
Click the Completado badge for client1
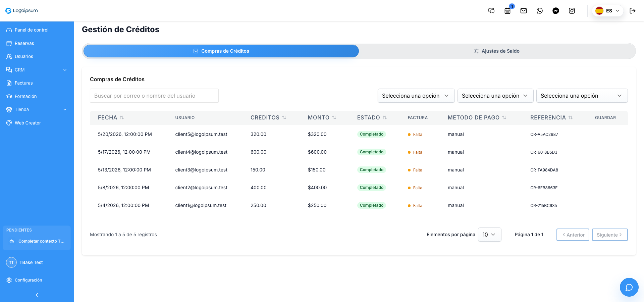coord(371,205)
